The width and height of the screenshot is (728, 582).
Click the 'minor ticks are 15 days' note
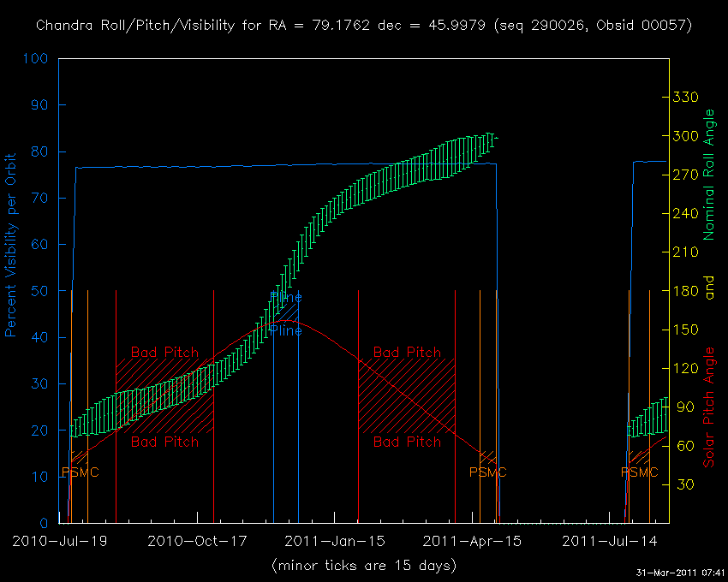click(x=363, y=566)
